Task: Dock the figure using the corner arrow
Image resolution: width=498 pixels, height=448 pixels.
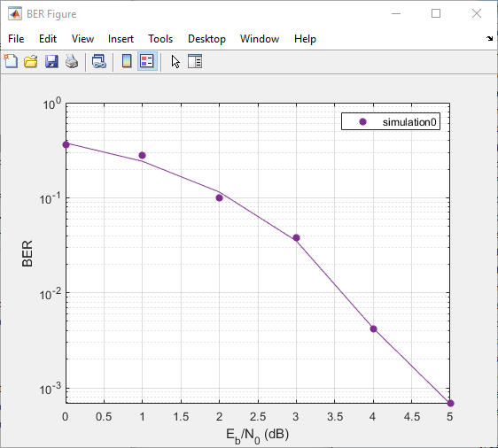Action: click(489, 38)
